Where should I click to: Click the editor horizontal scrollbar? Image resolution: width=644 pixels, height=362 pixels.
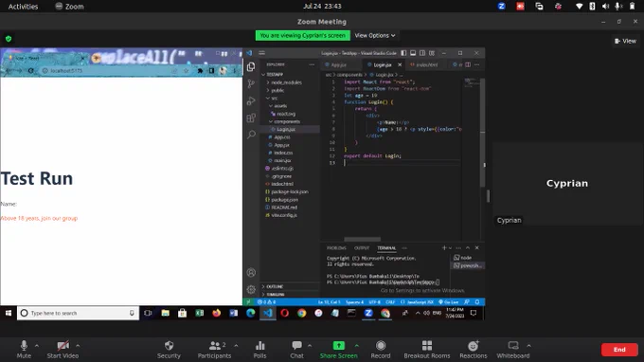coord(362,239)
